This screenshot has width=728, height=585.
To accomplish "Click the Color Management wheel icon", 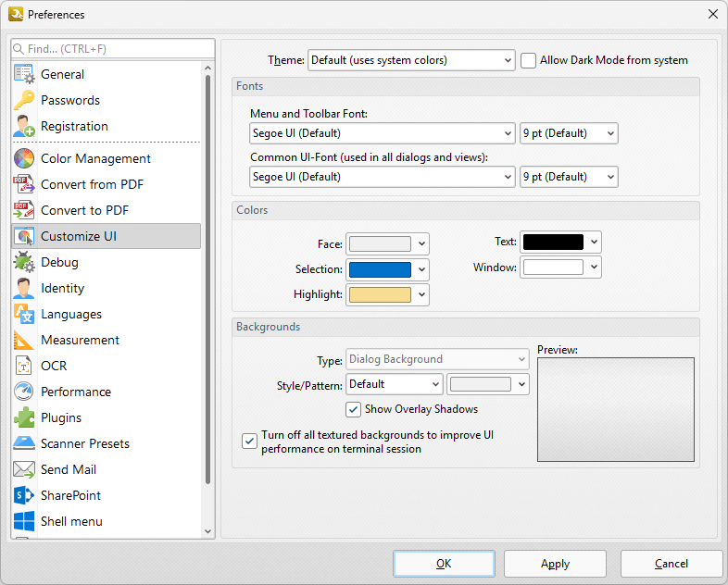I will coord(24,158).
